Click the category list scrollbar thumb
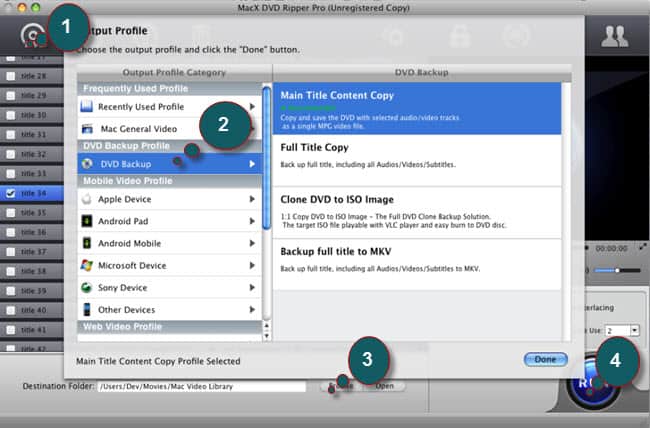Viewport: 650px width, 428px height. point(267,158)
